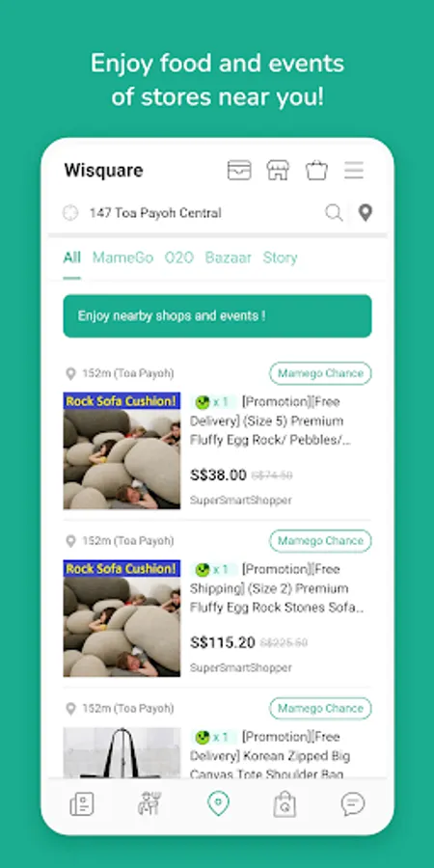The width and height of the screenshot is (434, 868).
Task: Open the news feed icon in bottom bar
Action: click(x=82, y=803)
